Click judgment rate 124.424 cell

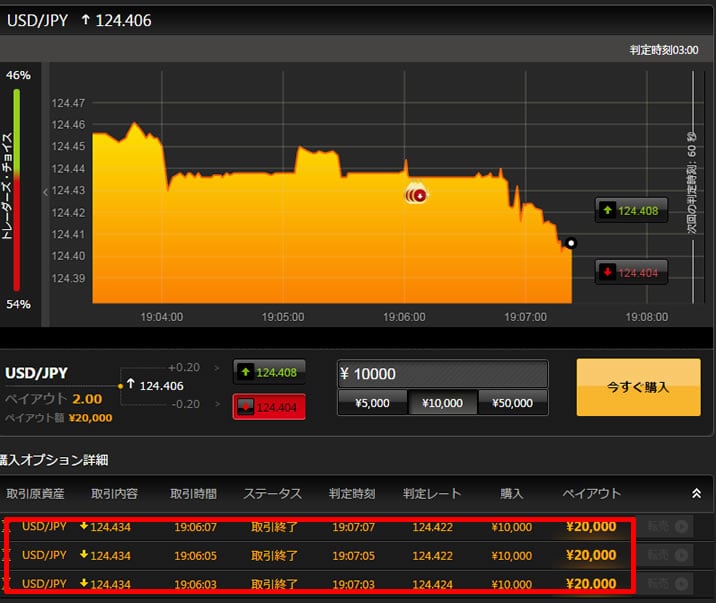pos(432,584)
